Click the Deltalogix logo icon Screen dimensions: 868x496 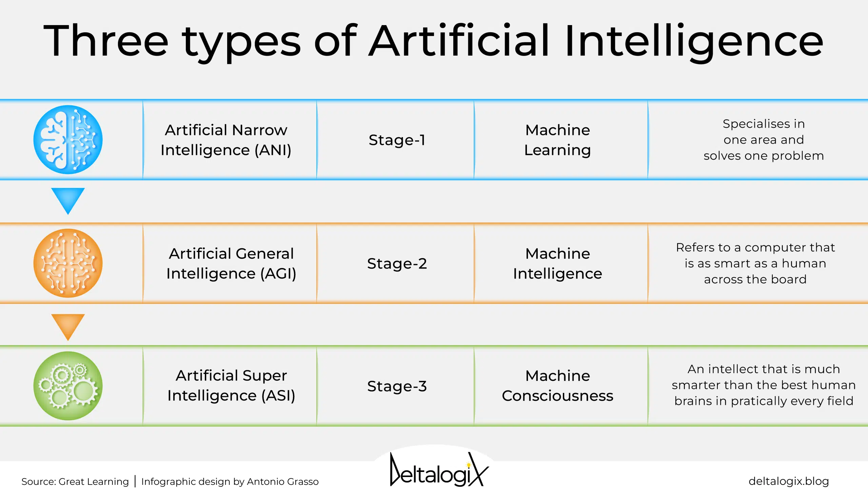434,470
